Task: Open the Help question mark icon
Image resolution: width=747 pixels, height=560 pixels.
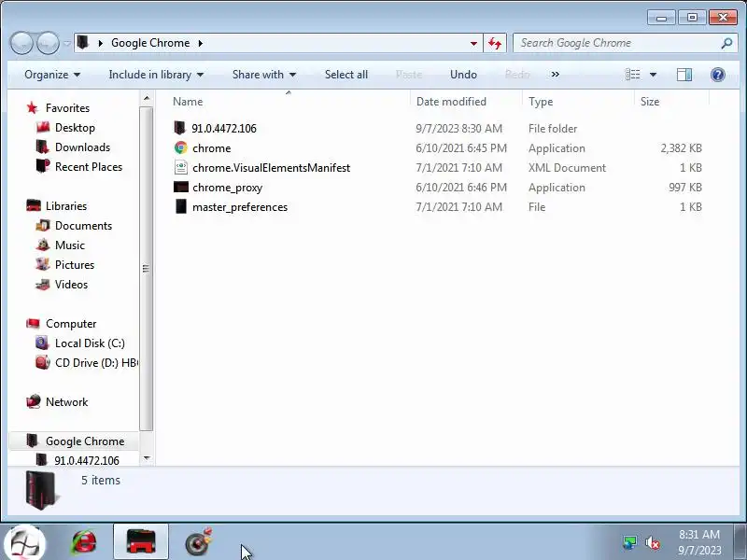Action: 717,75
